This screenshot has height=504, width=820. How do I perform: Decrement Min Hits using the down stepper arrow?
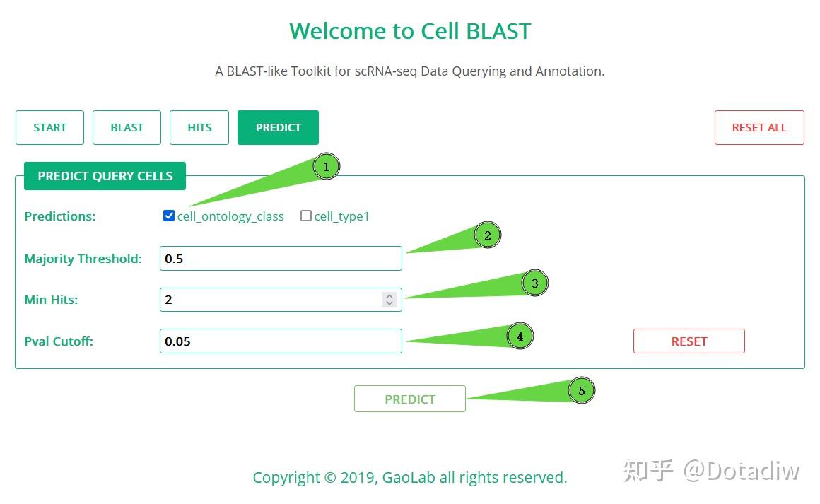(x=389, y=303)
